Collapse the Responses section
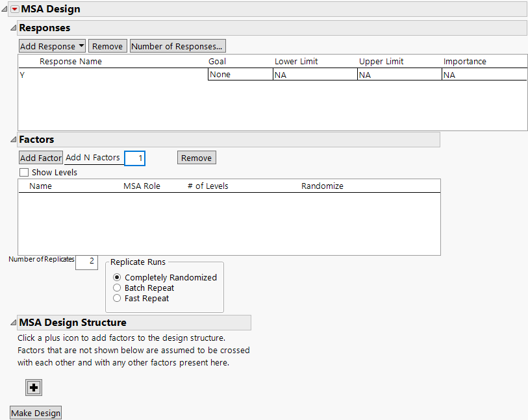The height and width of the screenshot is (420, 528). coord(14,29)
